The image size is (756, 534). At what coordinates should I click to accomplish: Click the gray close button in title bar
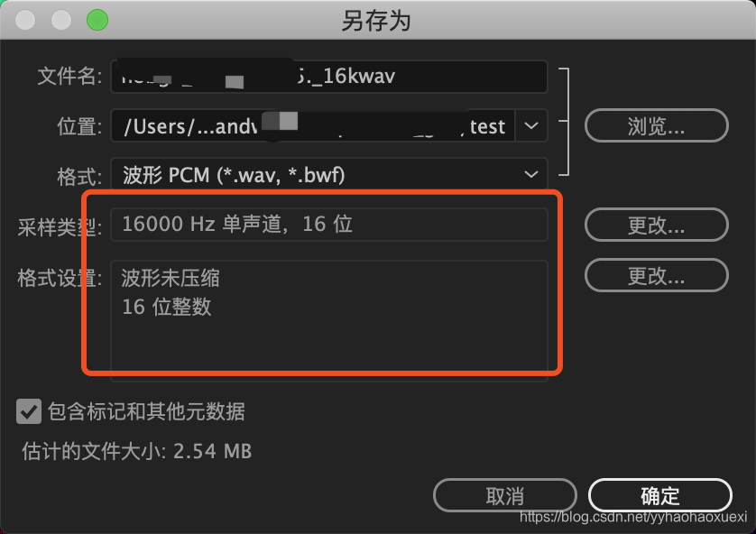pyautogui.click(x=25, y=20)
